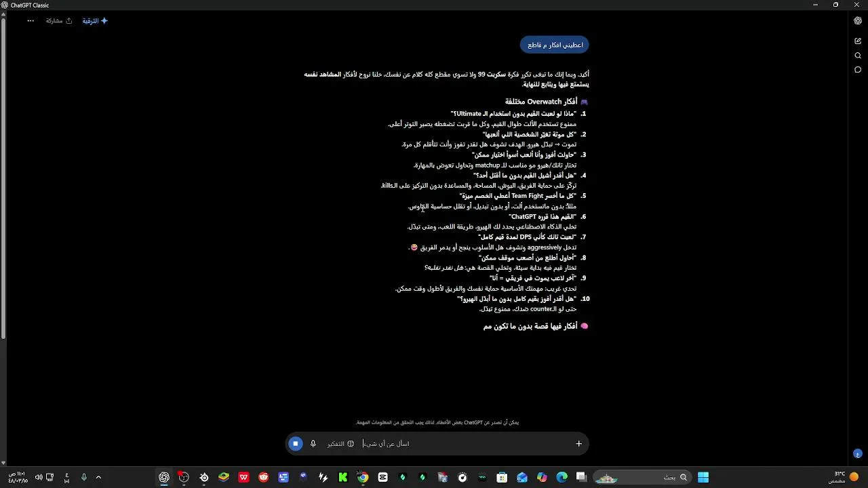868x488 pixels.
Task: Click idea 7 about tank as DPS
Action: (x=527, y=237)
